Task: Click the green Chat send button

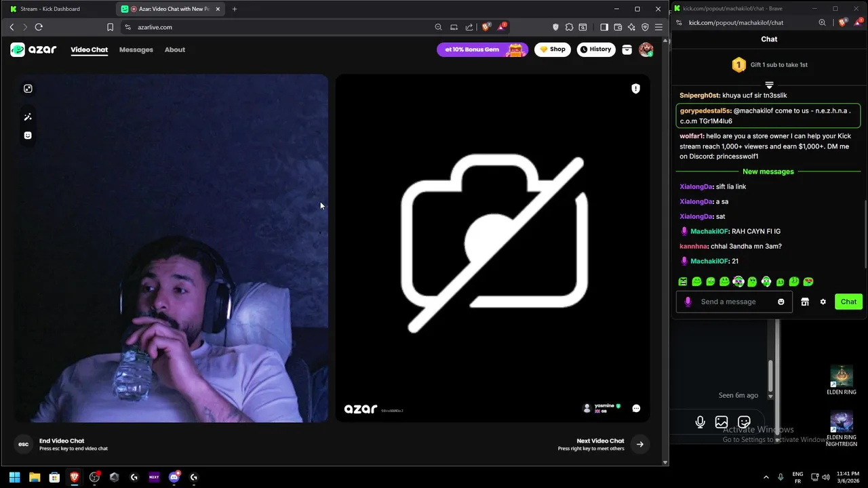Action: point(848,302)
